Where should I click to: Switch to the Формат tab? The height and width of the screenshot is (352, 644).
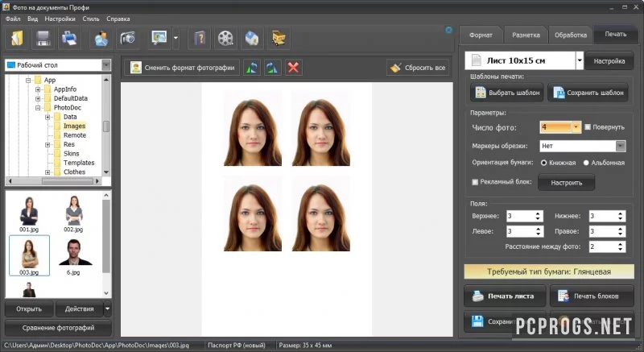point(481,35)
